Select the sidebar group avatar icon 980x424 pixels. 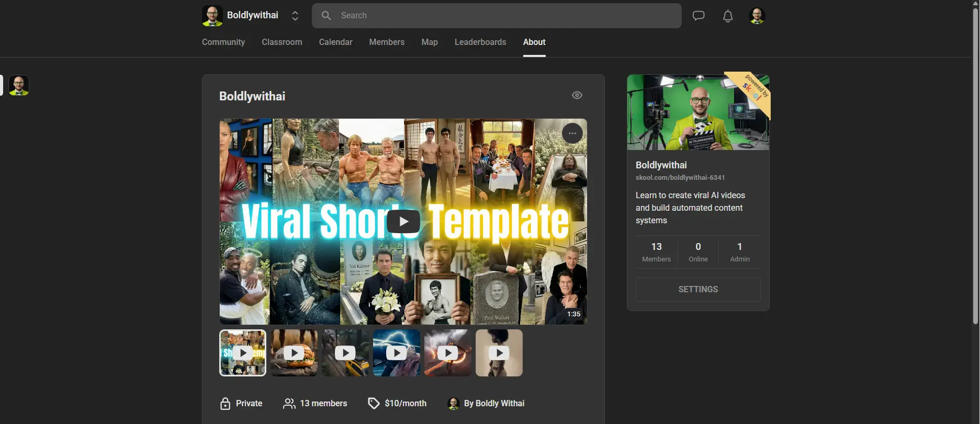click(x=19, y=85)
